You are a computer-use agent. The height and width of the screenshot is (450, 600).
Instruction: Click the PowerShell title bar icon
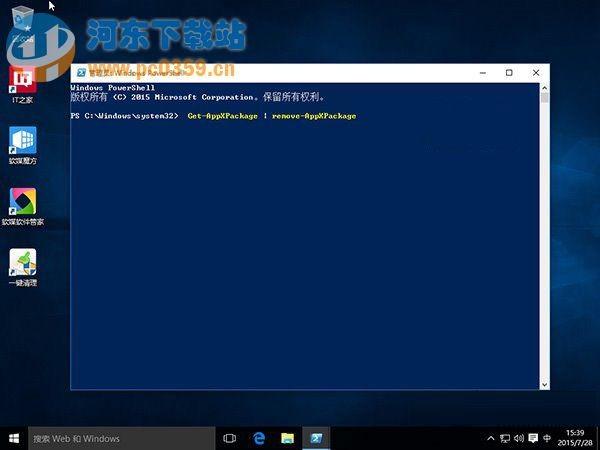tap(81, 72)
